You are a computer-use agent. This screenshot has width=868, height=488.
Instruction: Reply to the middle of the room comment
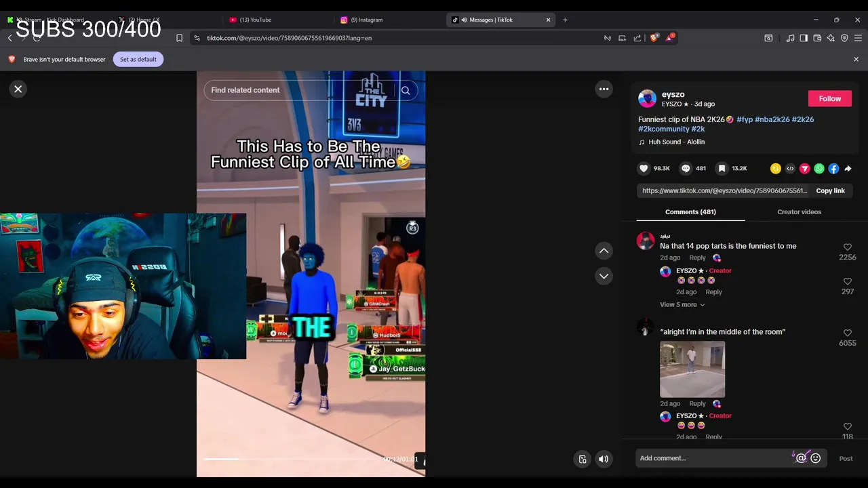pyautogui.click(x=697, y=404)
